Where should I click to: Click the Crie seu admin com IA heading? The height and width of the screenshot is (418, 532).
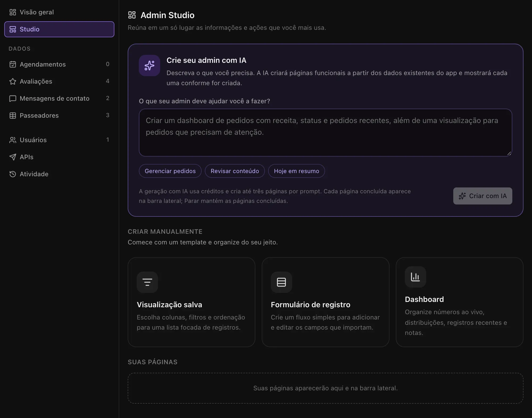tap(206, 60)
